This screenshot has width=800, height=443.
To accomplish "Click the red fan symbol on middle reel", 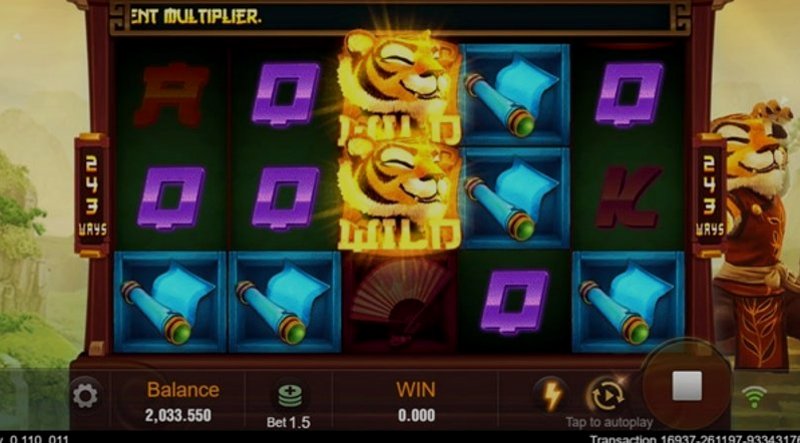I will click(399, 301).
